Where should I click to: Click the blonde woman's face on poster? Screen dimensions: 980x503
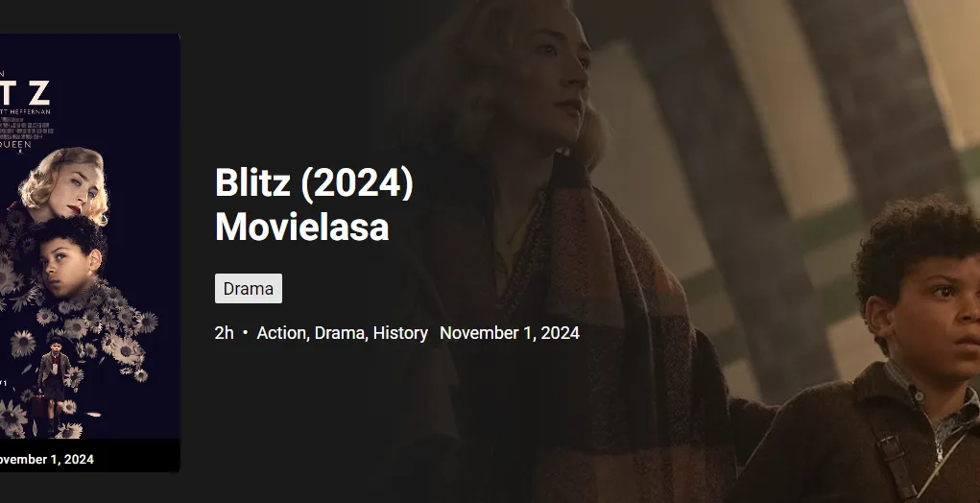[74, 191]
